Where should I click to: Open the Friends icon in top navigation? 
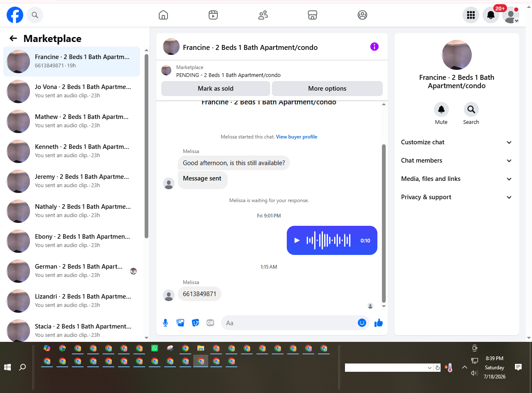[x=263, y=15]
